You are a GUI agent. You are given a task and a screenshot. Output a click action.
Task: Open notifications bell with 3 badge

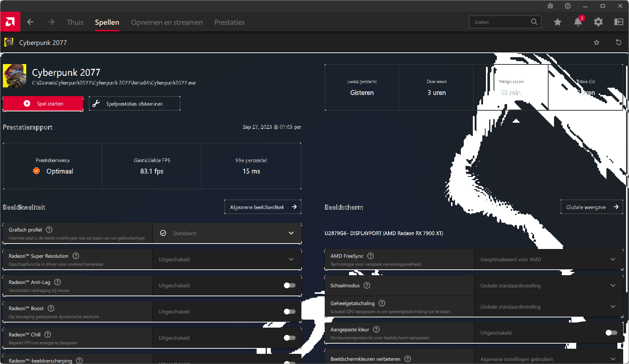point(578,22)
